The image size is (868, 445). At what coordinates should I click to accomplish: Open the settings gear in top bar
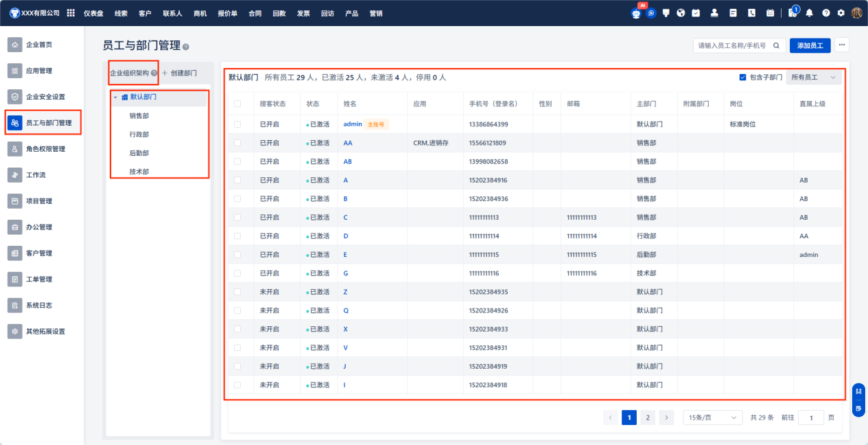841,13
